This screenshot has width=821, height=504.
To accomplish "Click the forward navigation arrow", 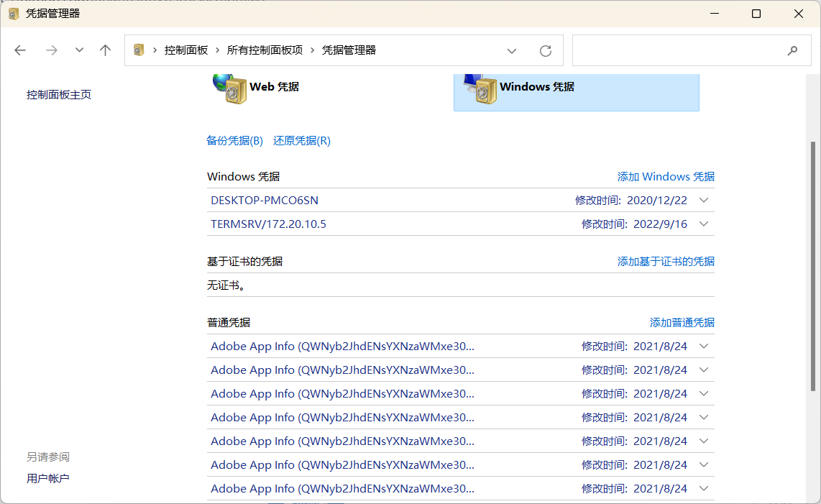I will (x=51, y=50).
